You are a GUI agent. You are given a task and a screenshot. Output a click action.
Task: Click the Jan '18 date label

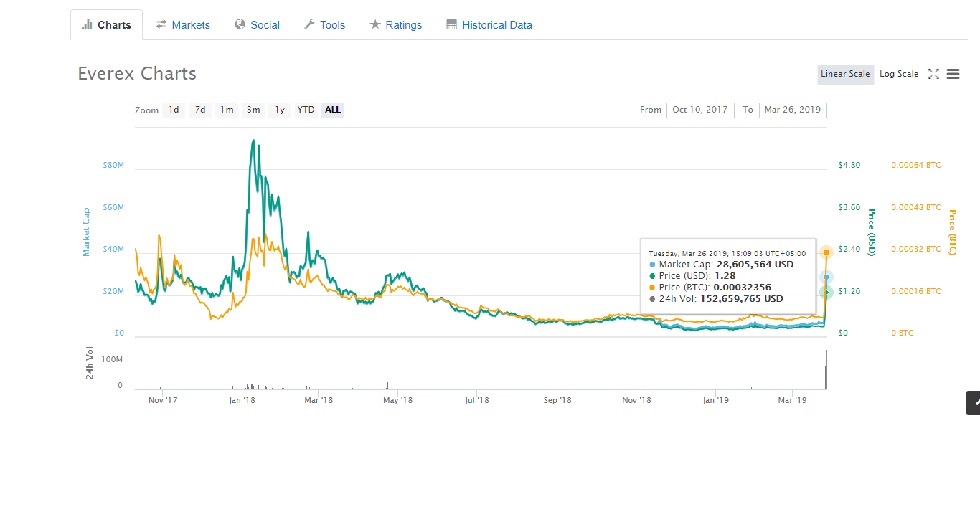[242, 400]
